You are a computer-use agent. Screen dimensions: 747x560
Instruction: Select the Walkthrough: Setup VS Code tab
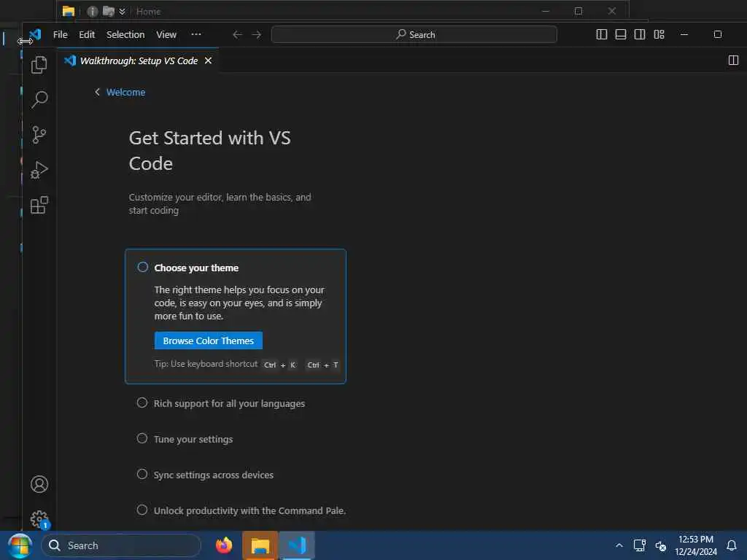click(x=138, y=61)
